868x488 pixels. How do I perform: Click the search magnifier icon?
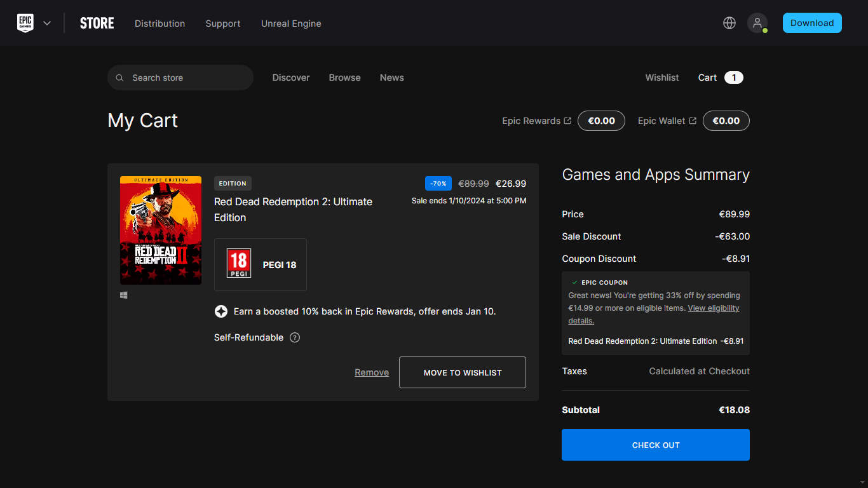point(120,78)
